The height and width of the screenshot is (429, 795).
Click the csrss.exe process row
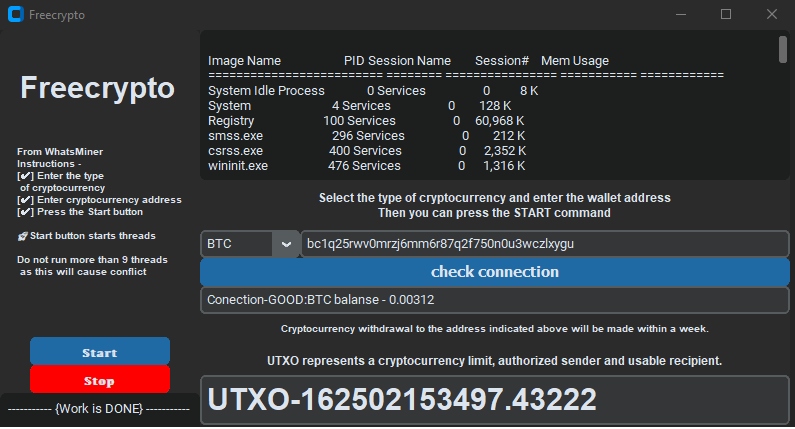click(x=367, y=151)
